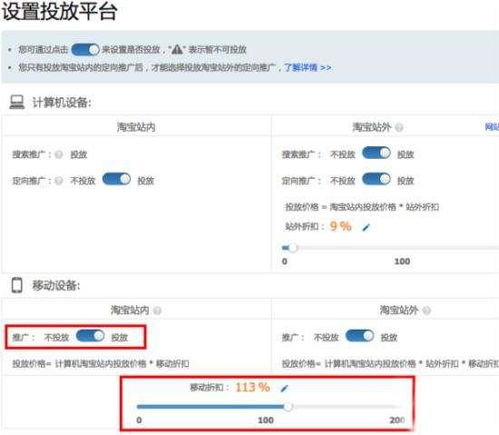Screen dimensions: 499x435
Task: Edit 站外折扣 with the pencil icon
Action: pos(366,227)
